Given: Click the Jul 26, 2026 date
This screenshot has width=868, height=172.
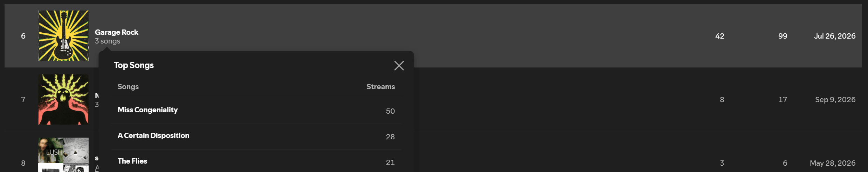Looking at the screenshot, I should pos(835,36).
